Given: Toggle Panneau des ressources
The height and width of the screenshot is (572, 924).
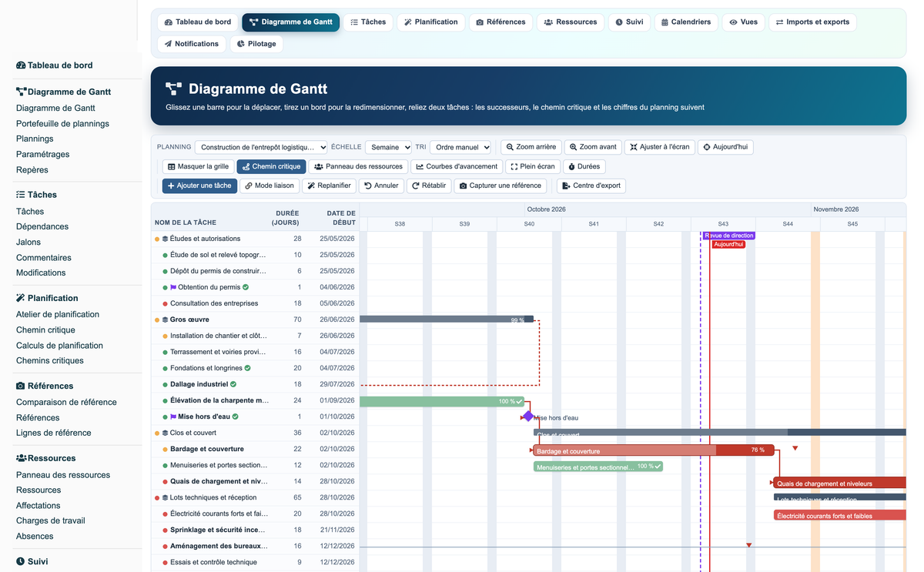Looking at the screenshot, I should click(x=358, y=166).
